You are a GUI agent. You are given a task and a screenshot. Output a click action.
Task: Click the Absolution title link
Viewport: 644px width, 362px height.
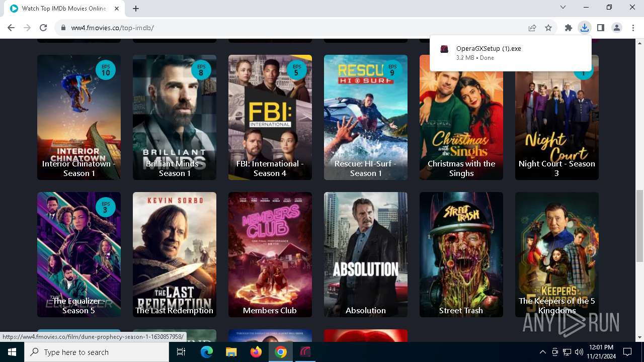(366, 311)
